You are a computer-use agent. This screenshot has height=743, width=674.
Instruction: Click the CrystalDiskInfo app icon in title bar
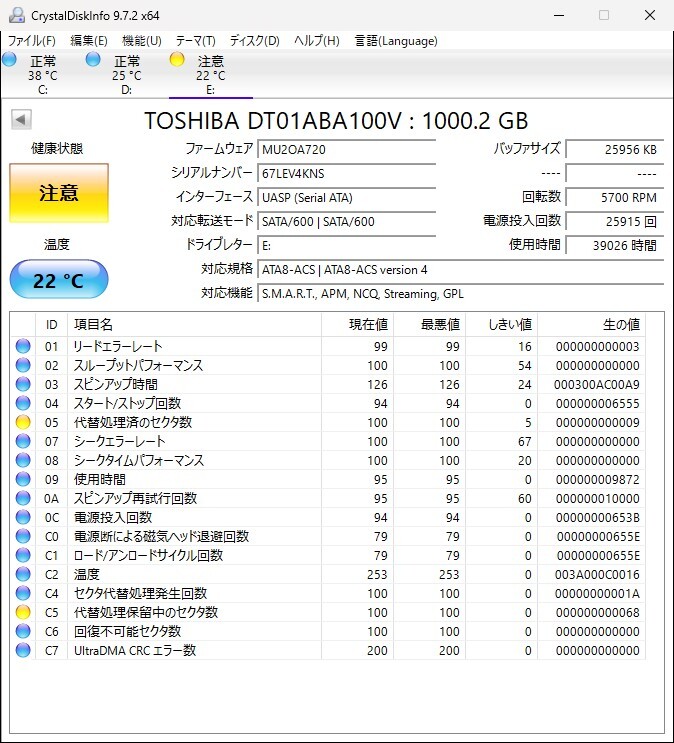pos(17,15)
